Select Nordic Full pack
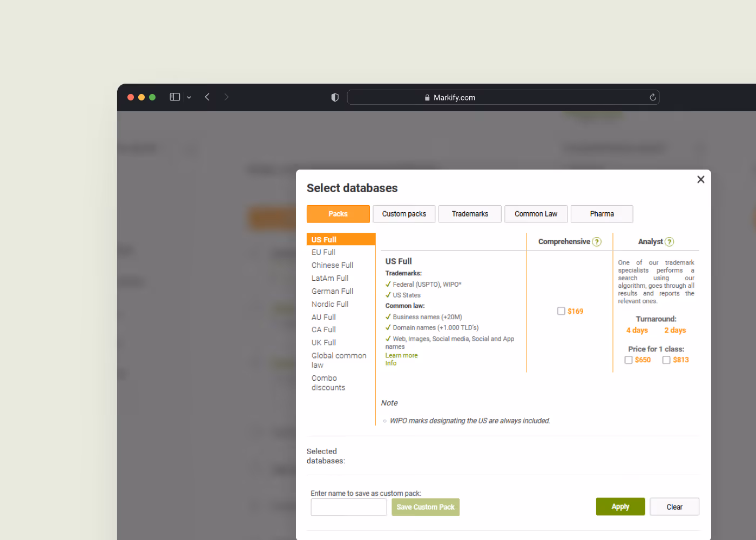The image size is (756, 540). tap(330, 304)
